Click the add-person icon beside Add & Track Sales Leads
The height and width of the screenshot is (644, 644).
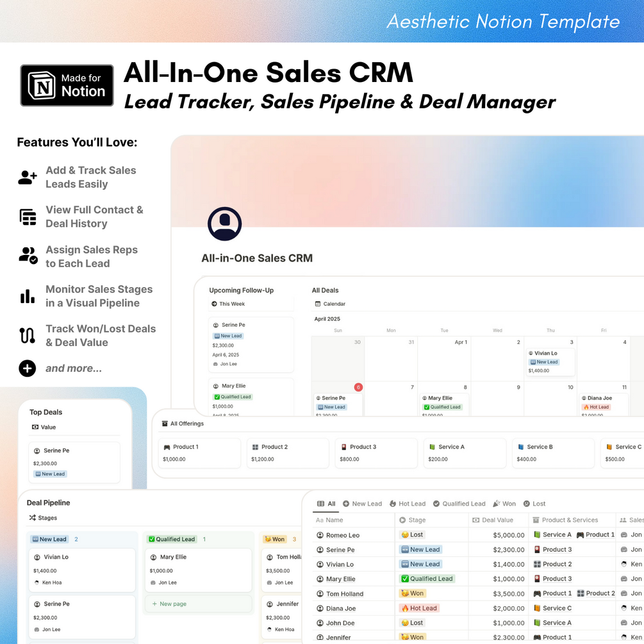pyautogui.click(x=28, y=177)
